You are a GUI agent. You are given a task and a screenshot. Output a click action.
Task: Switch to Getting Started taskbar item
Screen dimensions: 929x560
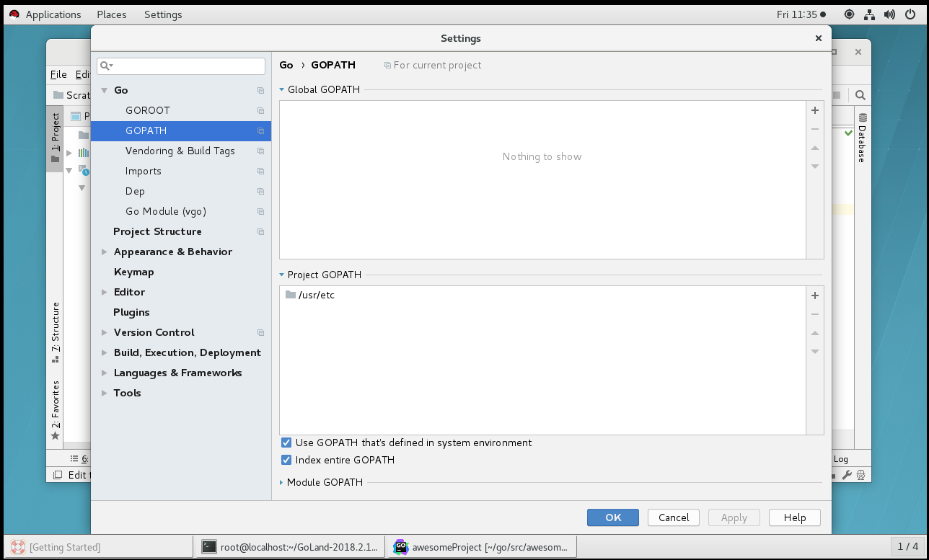click(x=98, y=547)
